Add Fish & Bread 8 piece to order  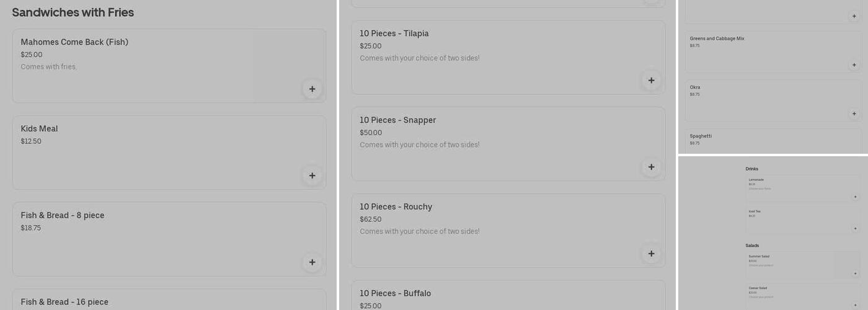312,263
